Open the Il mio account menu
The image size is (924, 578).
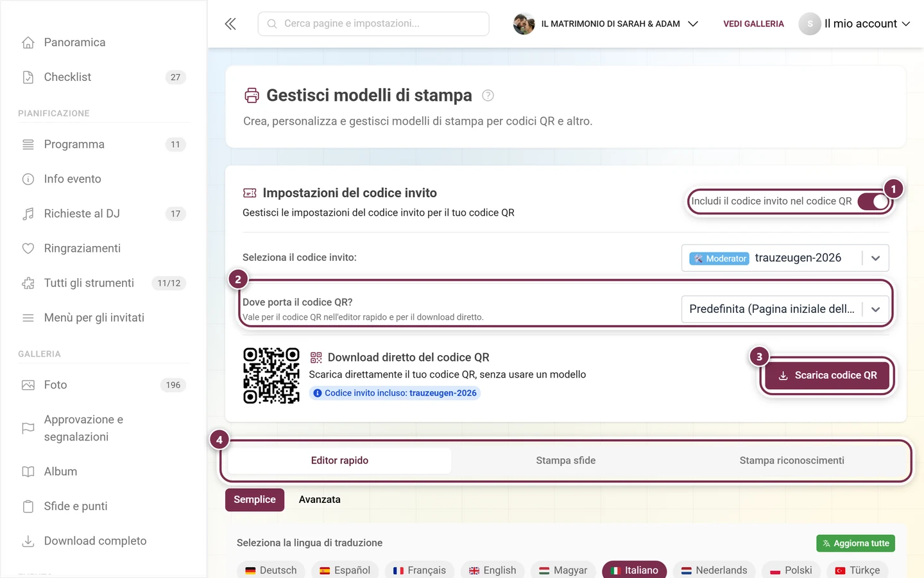(855, 24)
